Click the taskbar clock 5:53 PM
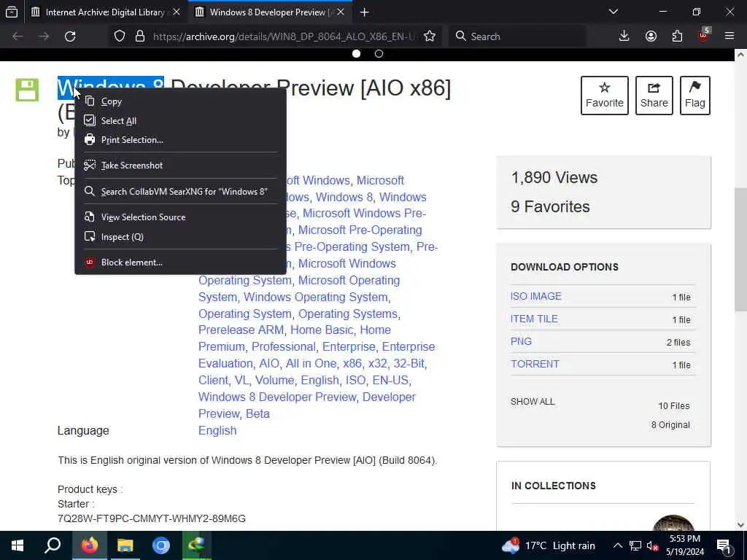Viewport: 747px width, 560px height. coord(684,545)
